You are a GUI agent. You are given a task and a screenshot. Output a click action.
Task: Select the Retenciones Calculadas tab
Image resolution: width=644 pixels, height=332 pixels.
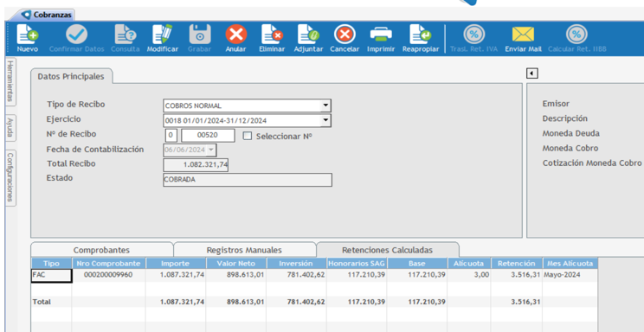click(x=387, y=250)
